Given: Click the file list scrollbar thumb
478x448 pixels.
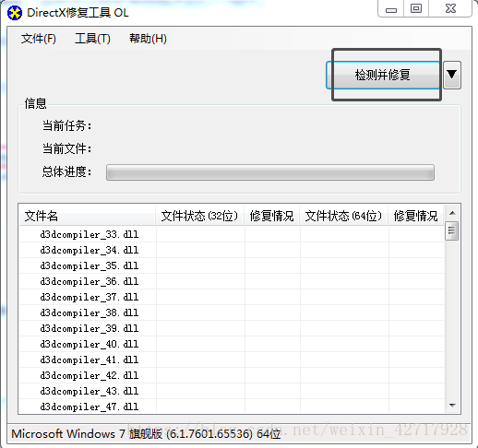Looking at the screenshot, I should pos(452,230).
